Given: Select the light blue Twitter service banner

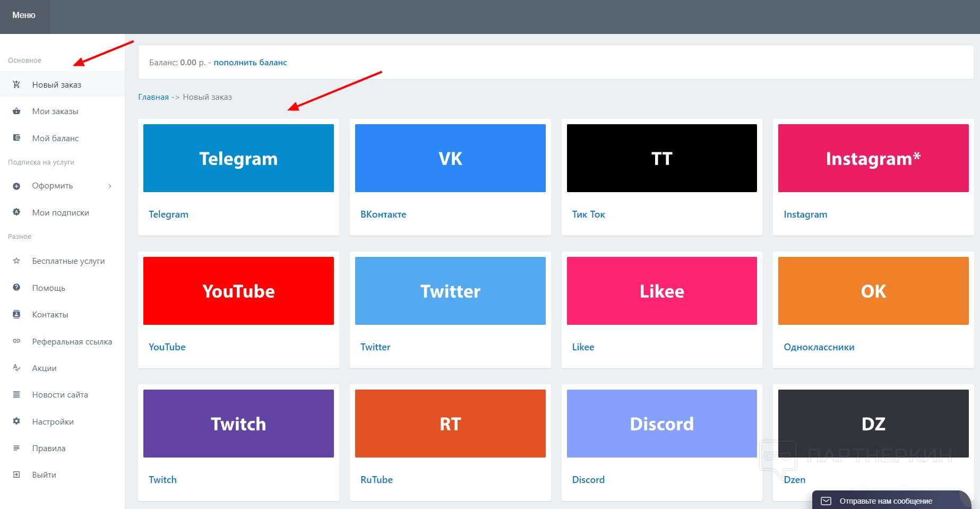Looking at the screenshot, I should click(x=450, y=291).
